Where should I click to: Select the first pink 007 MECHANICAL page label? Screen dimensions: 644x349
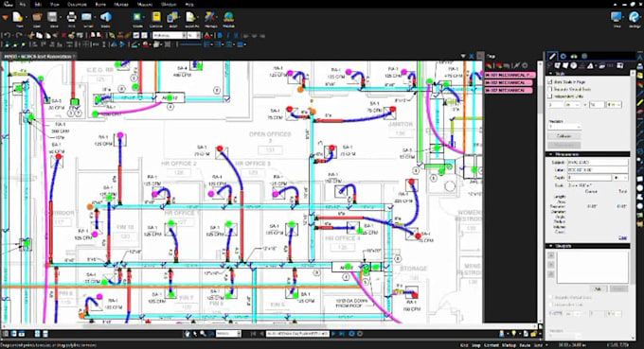pos(510,75)
